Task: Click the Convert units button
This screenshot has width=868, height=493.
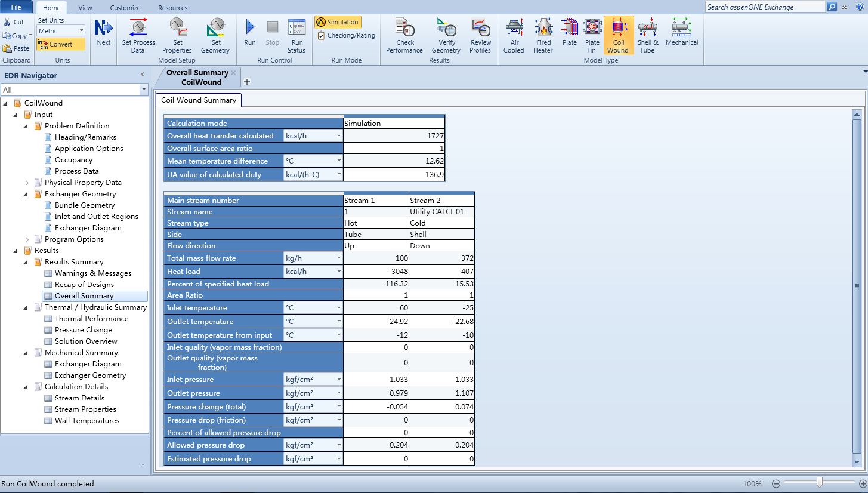Action: [61, 44]
